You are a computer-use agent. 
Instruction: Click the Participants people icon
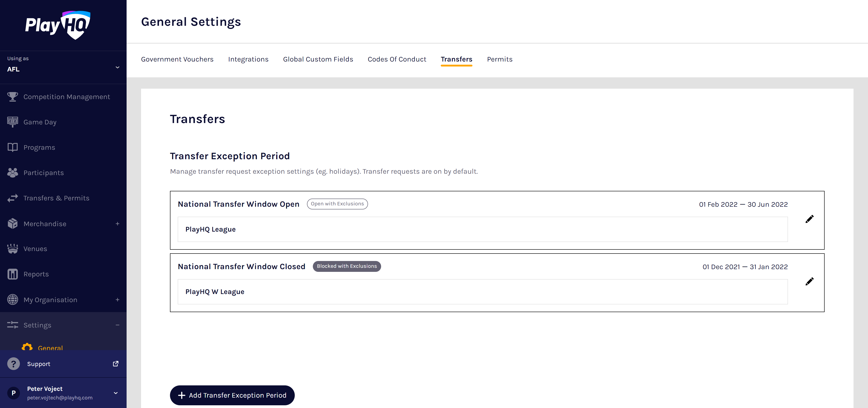(12, 173)
